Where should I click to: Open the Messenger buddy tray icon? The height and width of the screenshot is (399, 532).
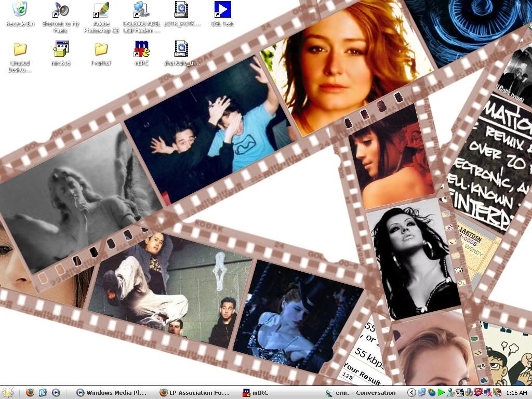(450, 393)
